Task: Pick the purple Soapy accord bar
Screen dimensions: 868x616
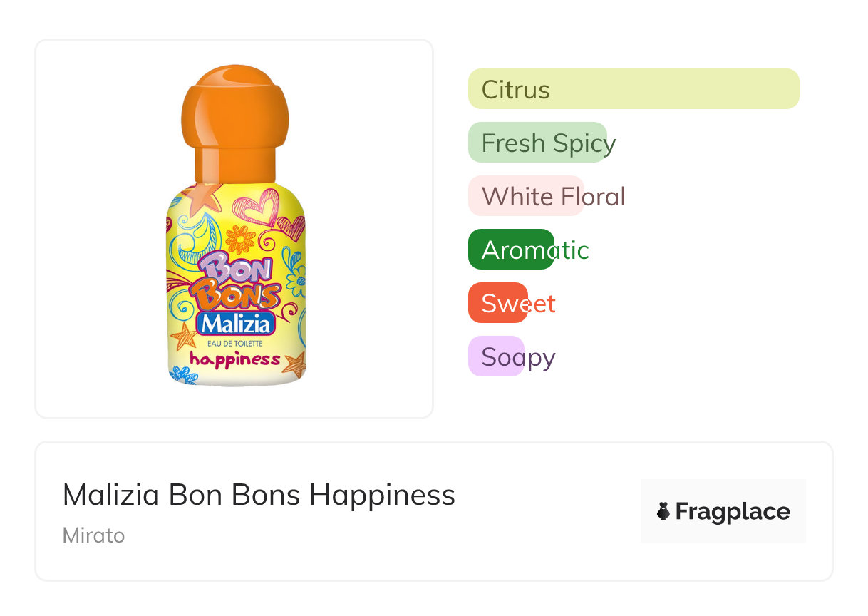Action: click(496, 356)
